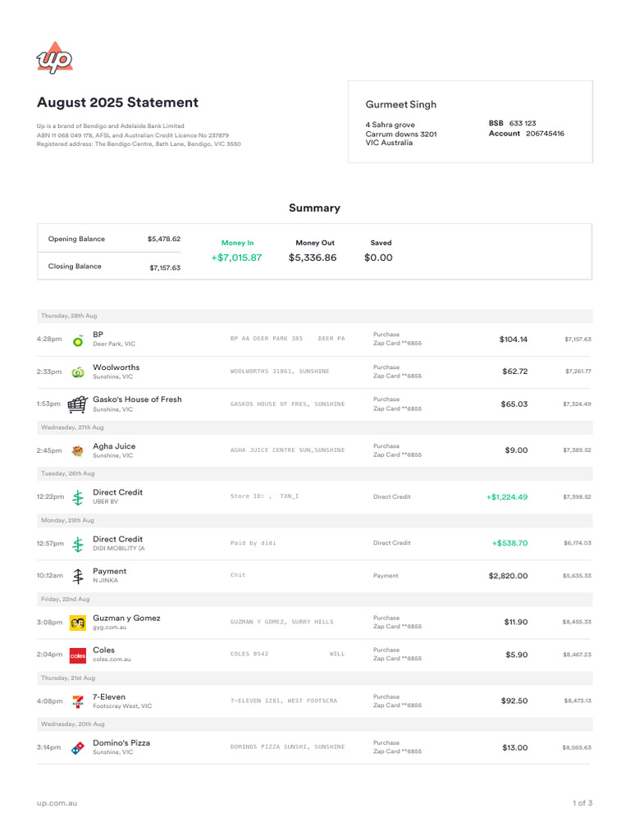Click the +$1,224.49 credit amount
The width and height of the screenshot is (630, 840).
coord(507,497)
